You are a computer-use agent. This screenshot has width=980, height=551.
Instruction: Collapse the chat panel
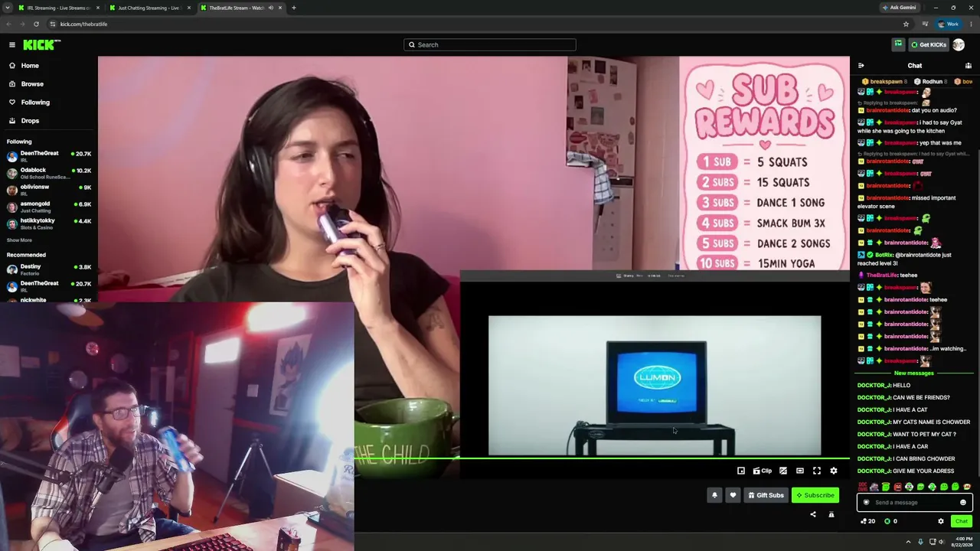tap(861, 66)
